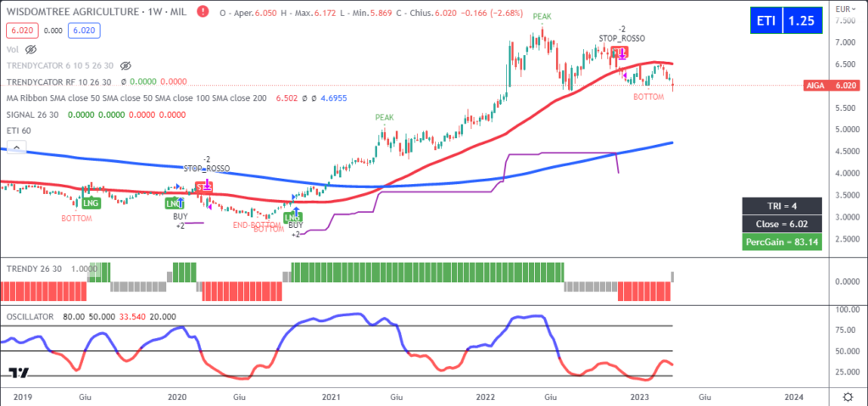Click the red warning icon beside MIL
This screenshot has height=406, width=868.
point(201,13)
